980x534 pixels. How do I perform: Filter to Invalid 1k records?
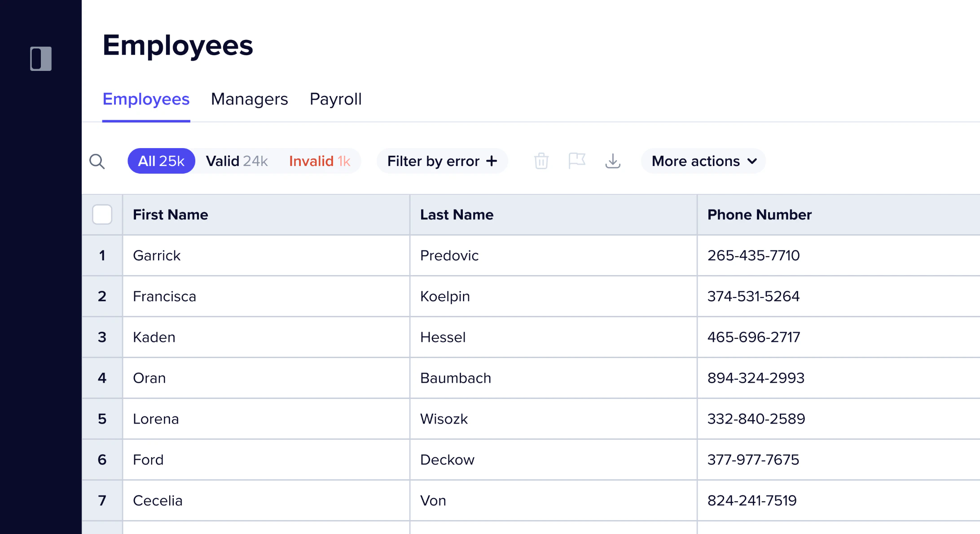click(320, 161)
